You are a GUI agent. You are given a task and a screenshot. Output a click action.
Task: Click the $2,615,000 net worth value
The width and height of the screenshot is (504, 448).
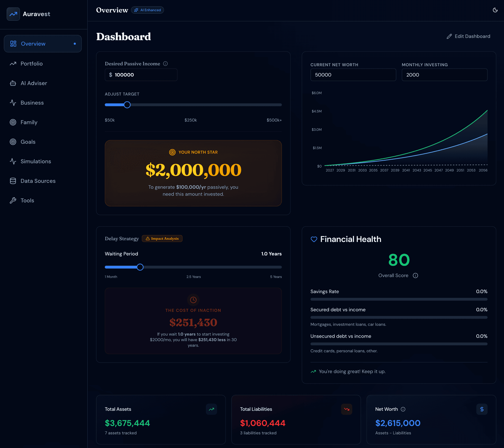coord(398,423)
